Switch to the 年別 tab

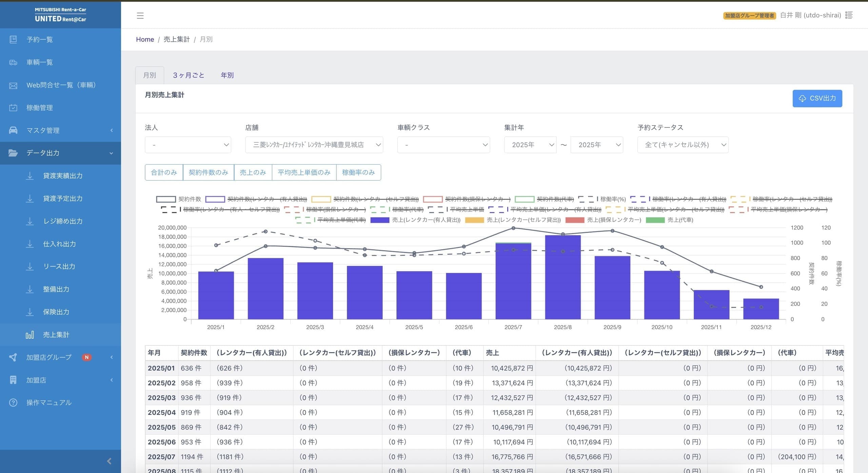coord(227,75)
